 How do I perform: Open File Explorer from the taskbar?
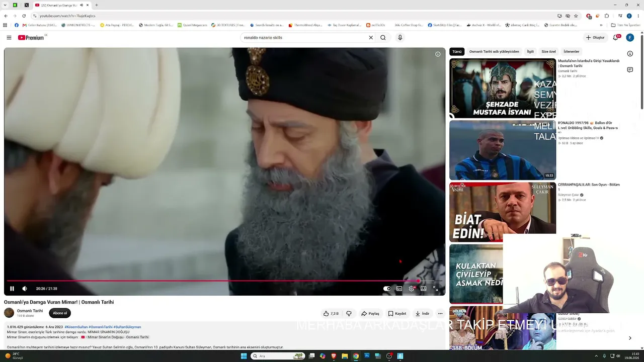pos(345,356)
